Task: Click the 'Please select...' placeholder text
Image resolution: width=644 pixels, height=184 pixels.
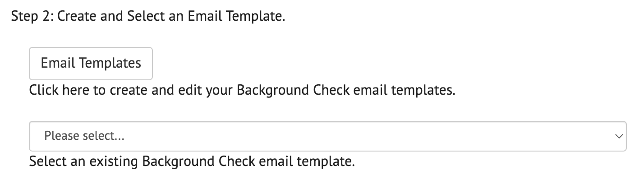Action: pyautogui.click(x=84, y=136)
